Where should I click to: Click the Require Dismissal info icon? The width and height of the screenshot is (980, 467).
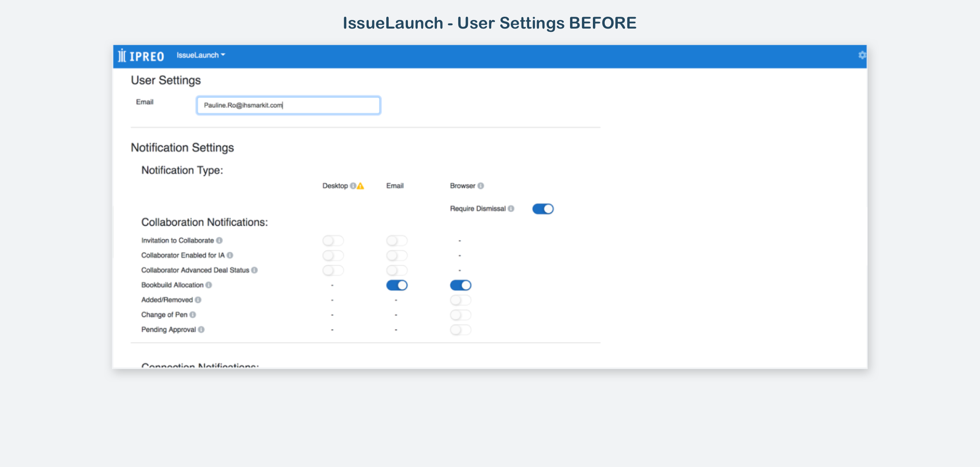pos(511,209)
